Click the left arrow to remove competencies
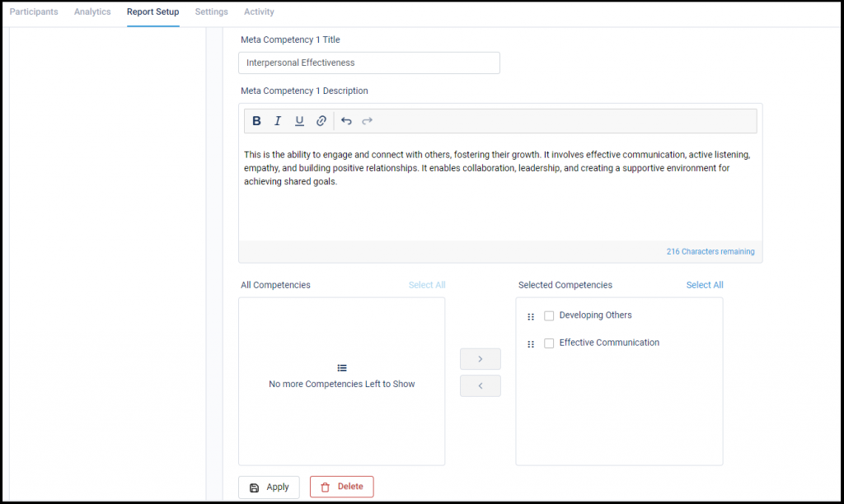The image size is (844, 504). tap(481, 385)
